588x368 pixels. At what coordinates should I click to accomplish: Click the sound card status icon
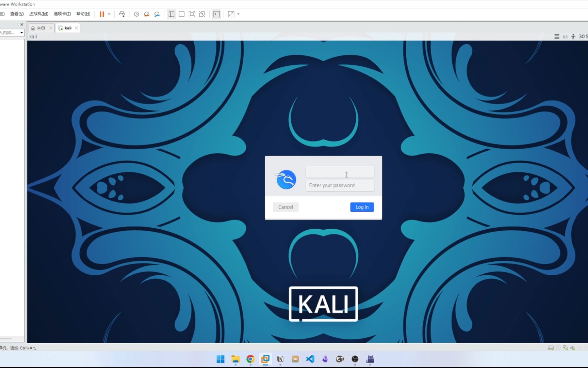(572, 348)
